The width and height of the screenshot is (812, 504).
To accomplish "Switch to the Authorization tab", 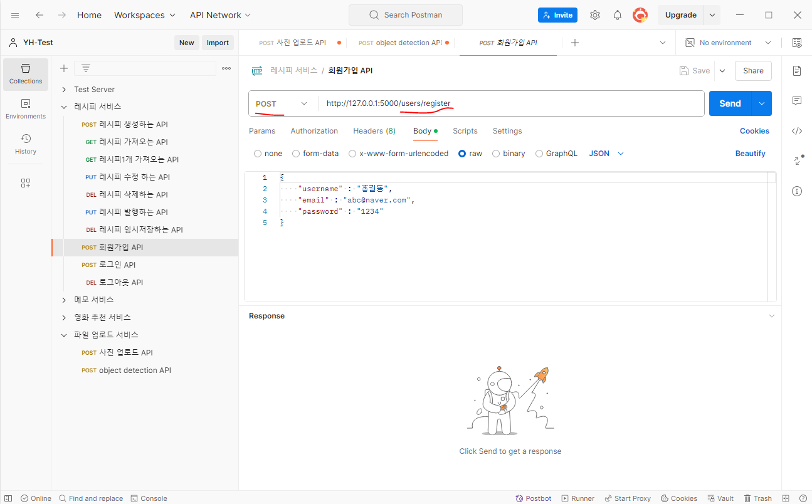I will tap(314, 131).
